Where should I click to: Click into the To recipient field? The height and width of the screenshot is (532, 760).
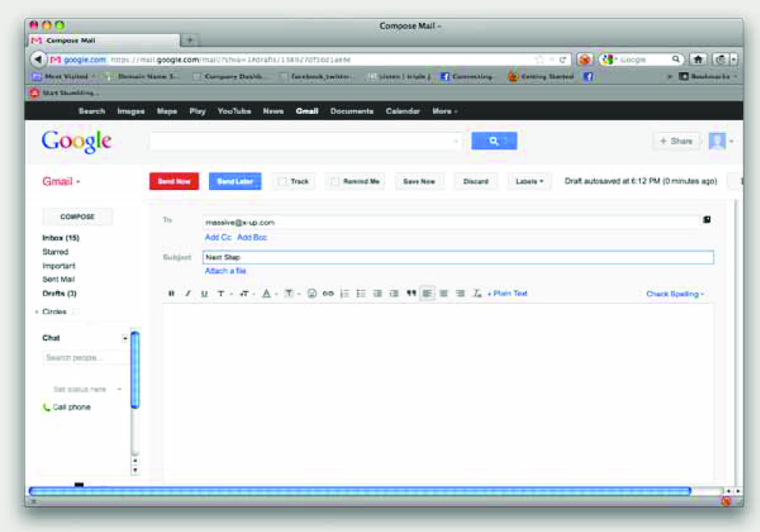click(451, 223)
